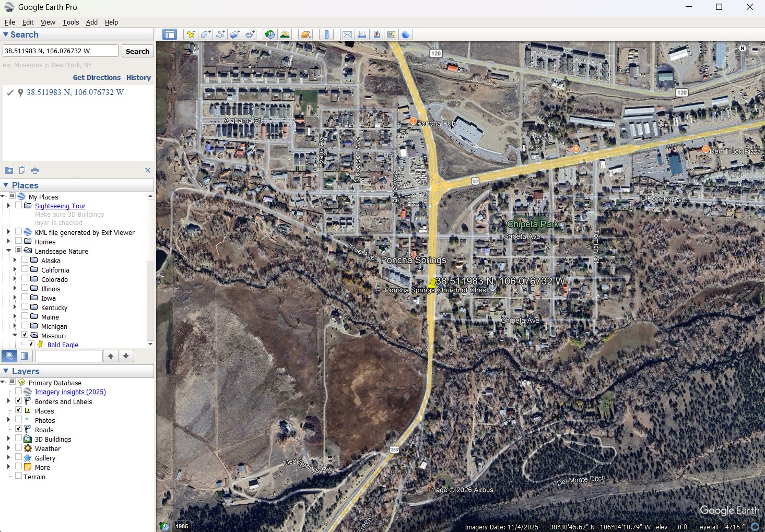
Task: Click the Print icon in the toolbar
Action: coord(361,34)
